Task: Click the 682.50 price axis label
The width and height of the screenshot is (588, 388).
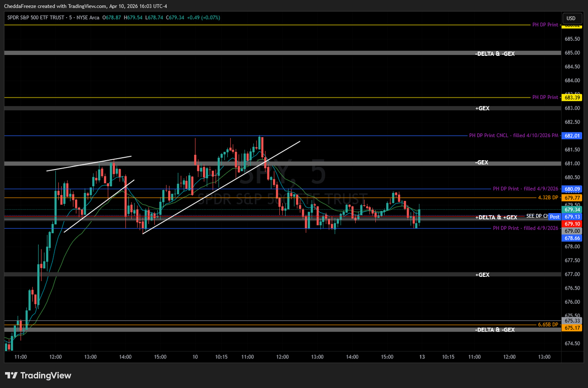Action: 572,122
